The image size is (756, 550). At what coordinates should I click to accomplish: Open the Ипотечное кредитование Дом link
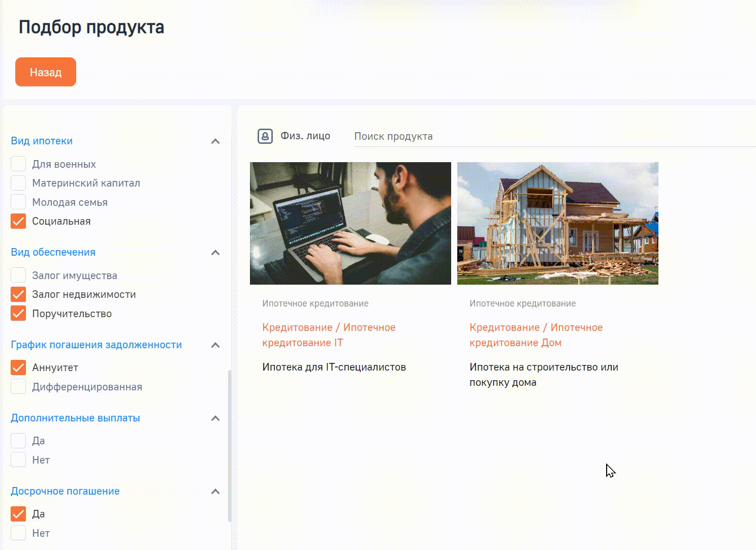coord(535,335)
